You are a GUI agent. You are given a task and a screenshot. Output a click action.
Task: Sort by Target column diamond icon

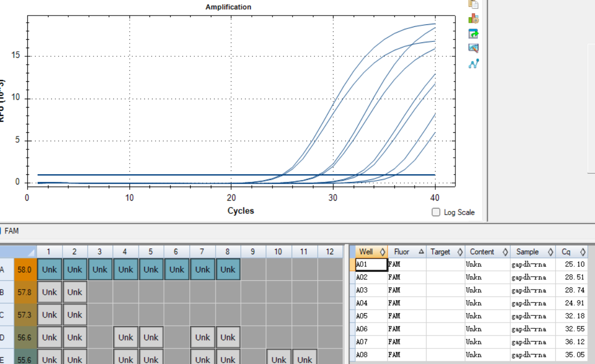460,252
